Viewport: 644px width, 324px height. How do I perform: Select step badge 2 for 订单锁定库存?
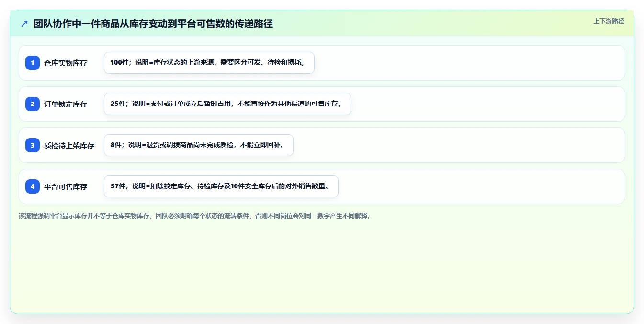33,104
